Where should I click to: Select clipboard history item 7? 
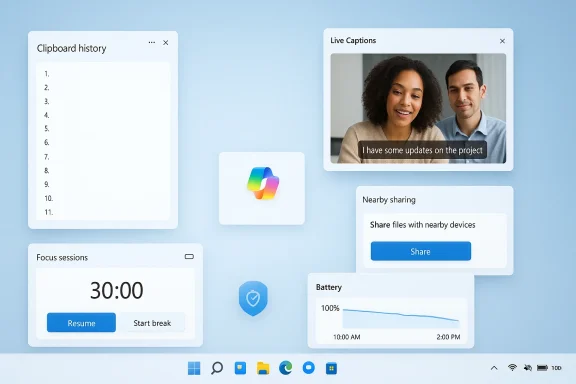click(x=103, y=157)
